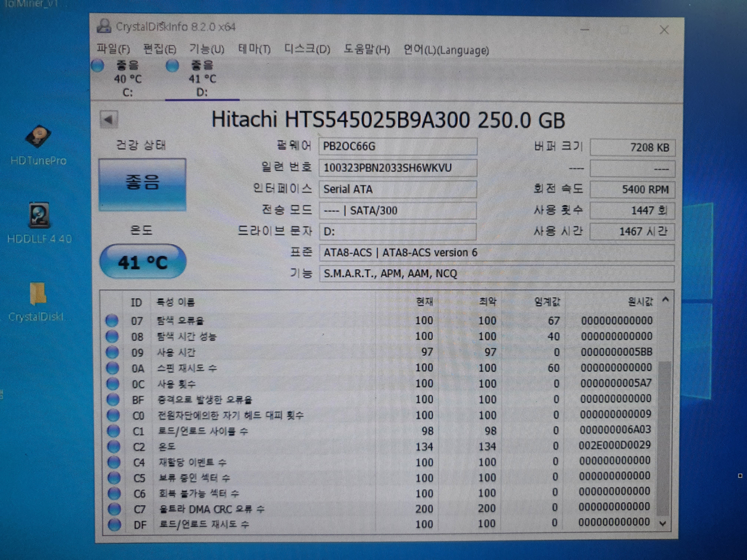Click the status circle for attribute 07
Viewport: 747px width, 560px height.
pyautogui.click(x=112, y=320)
